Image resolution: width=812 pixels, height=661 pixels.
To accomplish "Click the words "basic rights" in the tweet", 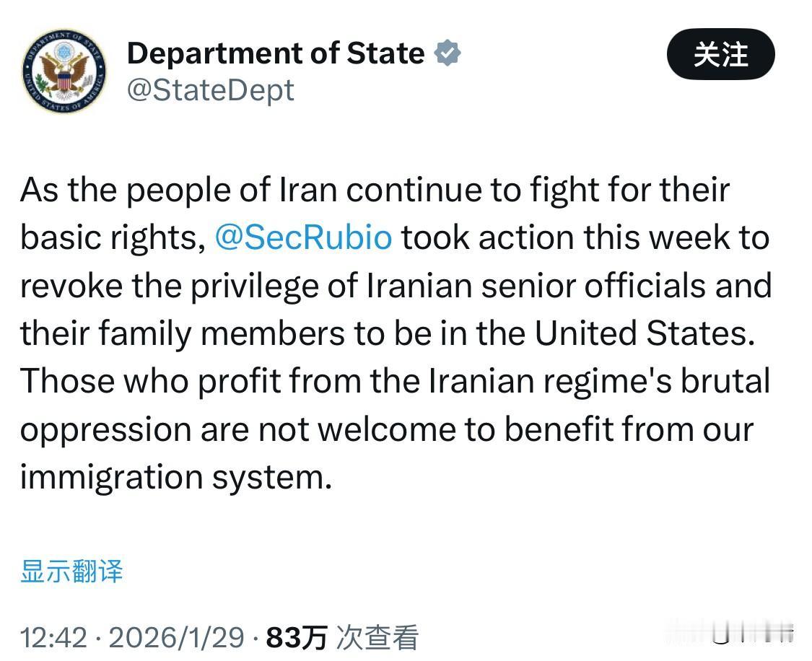I will point(108,238).
